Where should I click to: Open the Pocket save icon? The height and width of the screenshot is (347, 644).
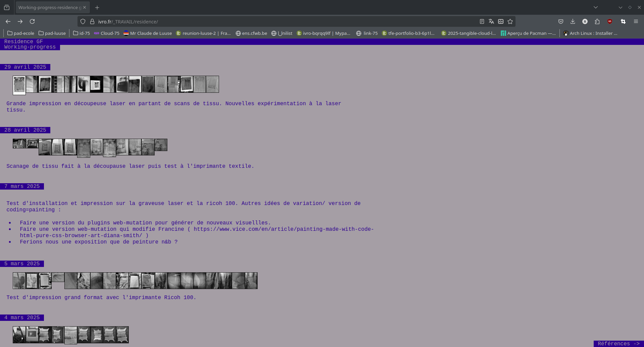[560, 21]
